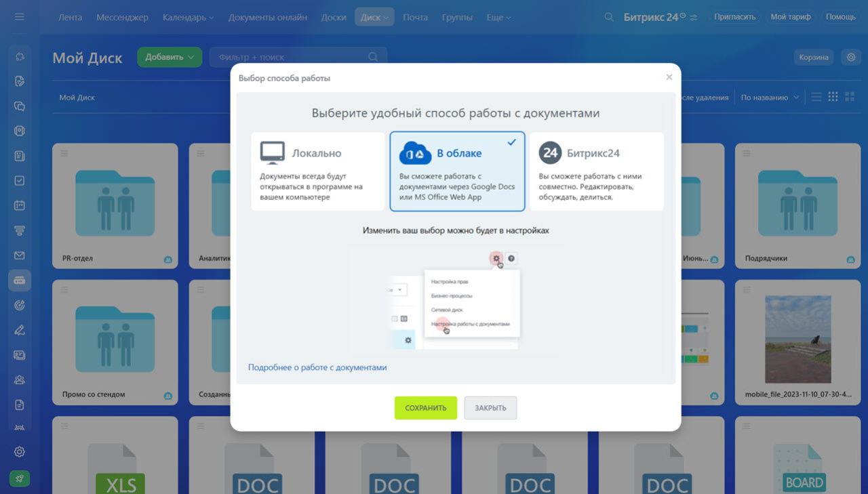
Task: Open the Подробнее о работе с документами link
Action: 317,367
